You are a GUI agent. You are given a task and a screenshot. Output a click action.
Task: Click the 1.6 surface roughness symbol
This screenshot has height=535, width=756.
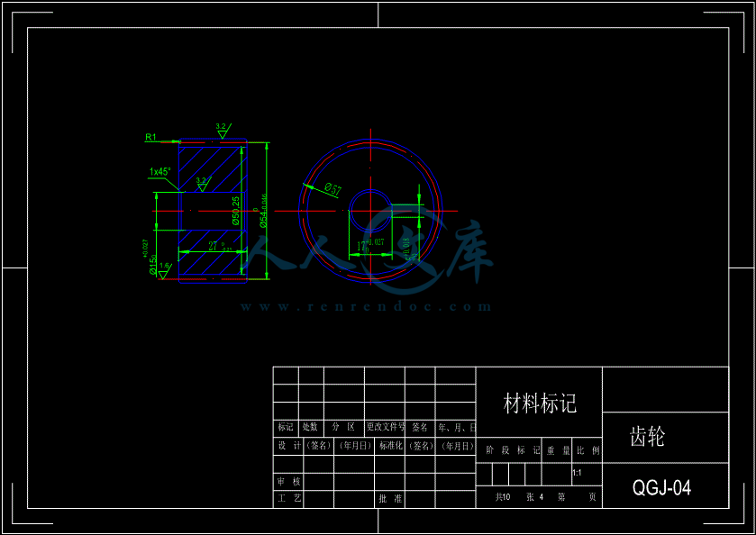(x=165, y=271)
